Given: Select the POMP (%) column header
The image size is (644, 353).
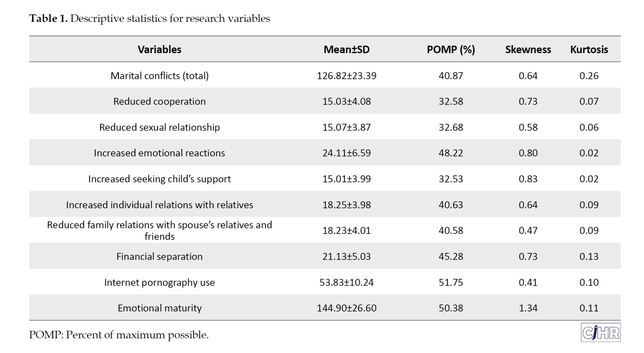Looking at the screenshot, I should [450, 50].
